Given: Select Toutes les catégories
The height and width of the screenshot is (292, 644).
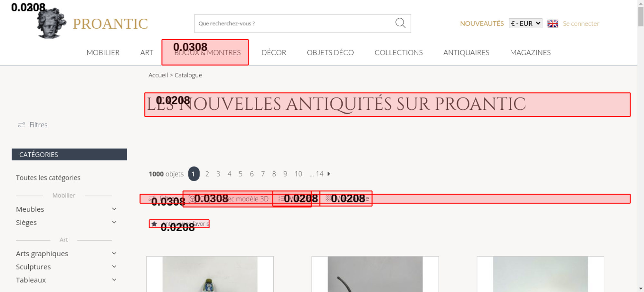Looking at the screenshot, I should (48, 178).
